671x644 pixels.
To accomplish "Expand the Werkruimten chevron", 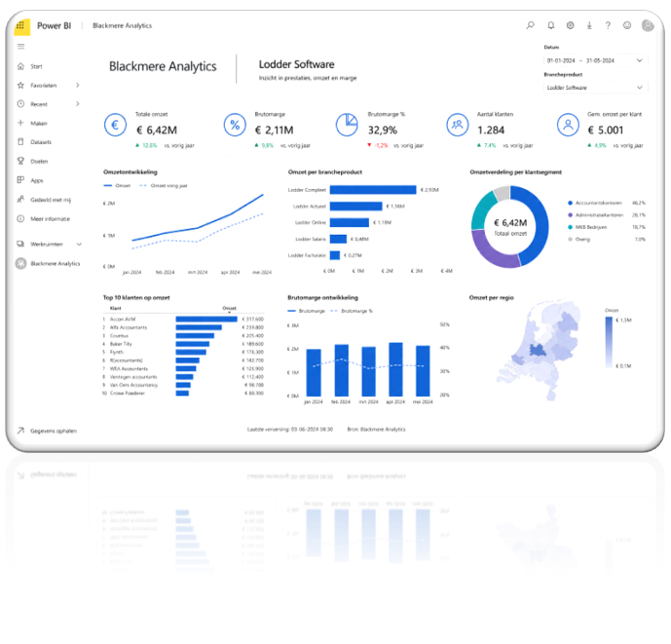I will click(79, 245).
